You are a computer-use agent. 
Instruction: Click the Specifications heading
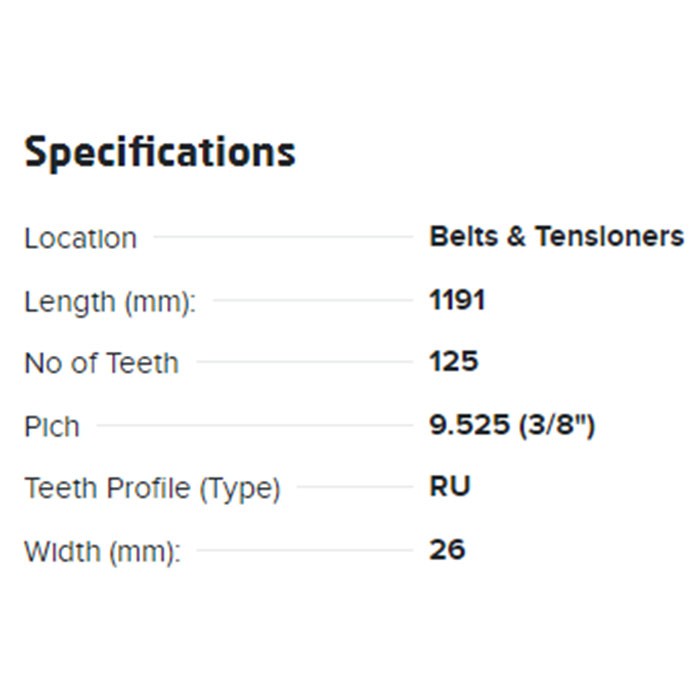[x=160, y=152]
